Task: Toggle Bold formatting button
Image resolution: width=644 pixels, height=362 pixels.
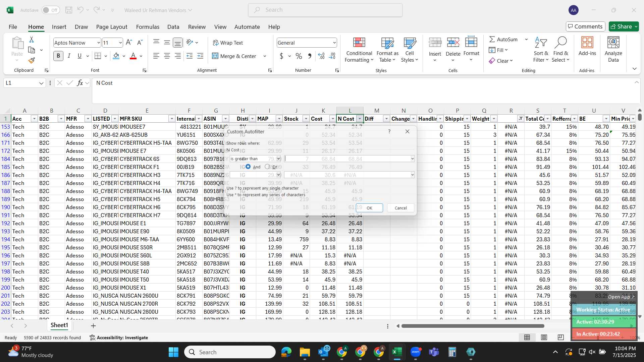Action: [58, 56]
